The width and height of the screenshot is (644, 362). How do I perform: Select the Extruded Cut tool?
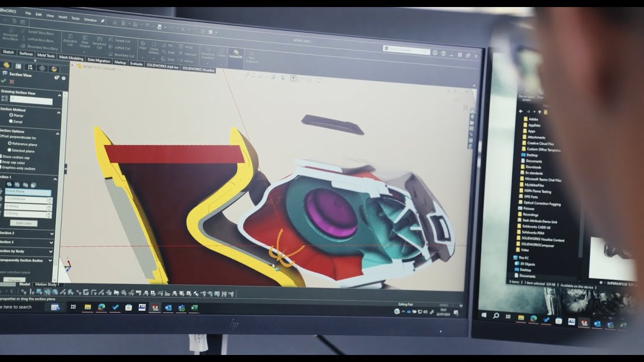(x=70, y=39)
